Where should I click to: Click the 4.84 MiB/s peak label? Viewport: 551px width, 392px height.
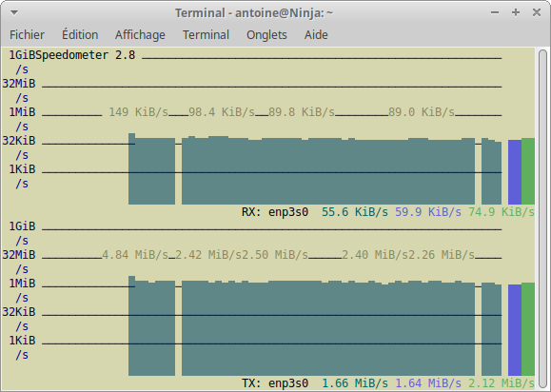[135, 255]
